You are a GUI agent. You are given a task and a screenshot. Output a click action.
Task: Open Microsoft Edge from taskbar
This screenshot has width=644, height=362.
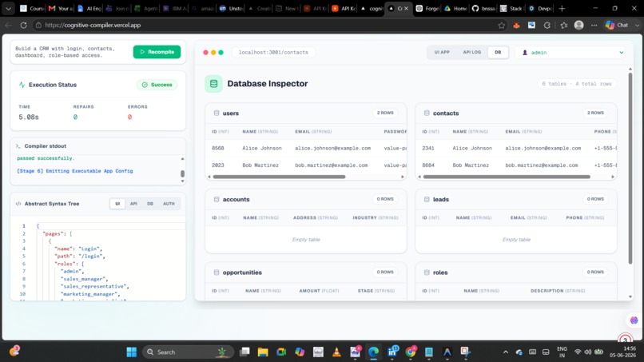[x=373, y=352]
